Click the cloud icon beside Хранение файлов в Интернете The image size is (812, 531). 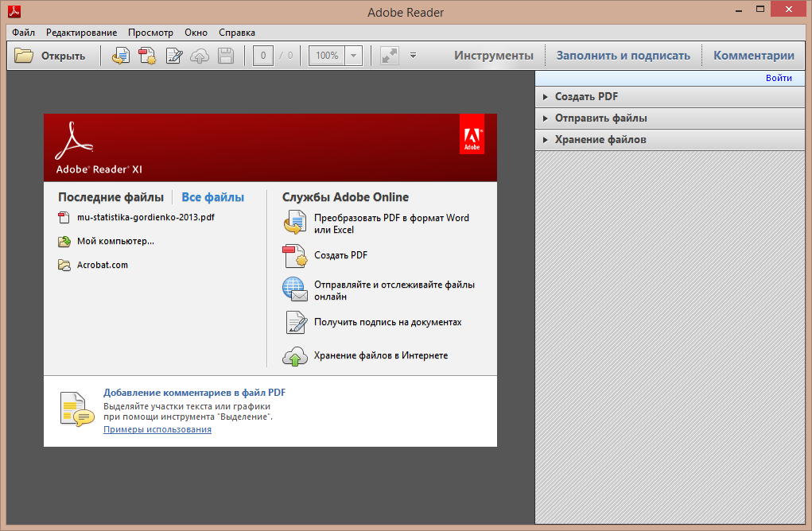295,357
